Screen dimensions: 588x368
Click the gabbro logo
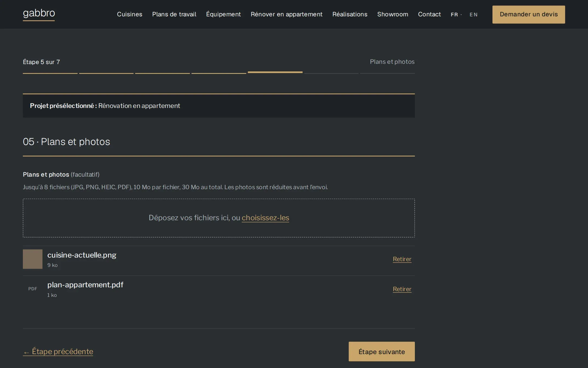(39, 14)
